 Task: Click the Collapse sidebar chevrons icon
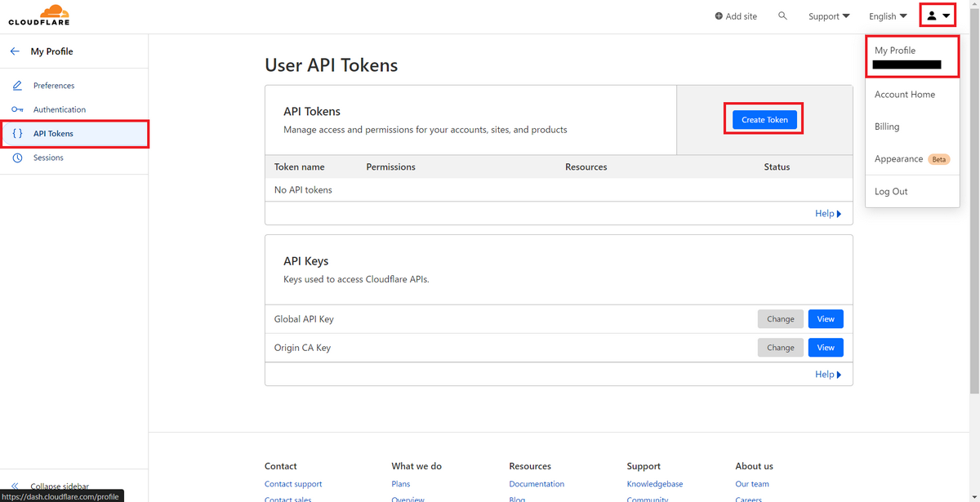(15, 486)
